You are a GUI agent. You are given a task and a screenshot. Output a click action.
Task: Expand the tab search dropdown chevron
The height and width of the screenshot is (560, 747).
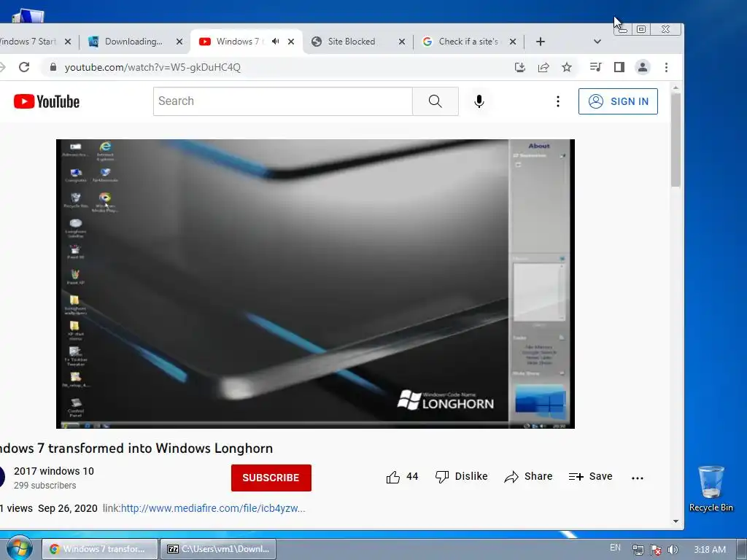(x=597, y=42)
